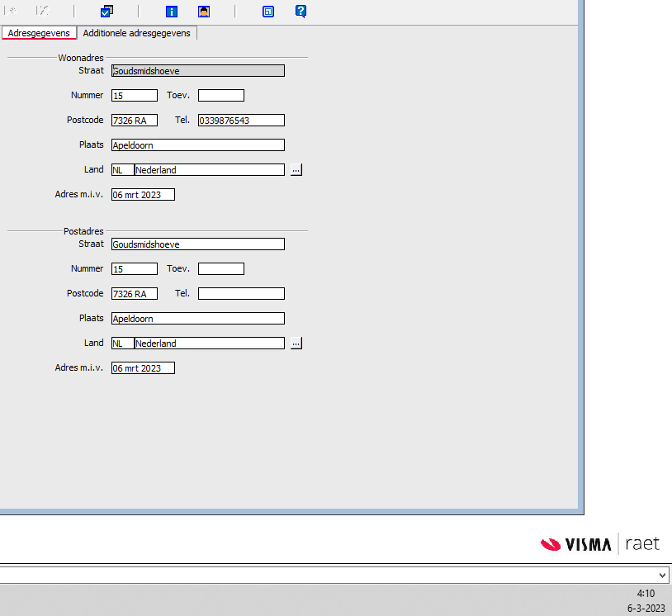Click the Postadres Postcode field
672x616 pixels.
tap(135, 294)
